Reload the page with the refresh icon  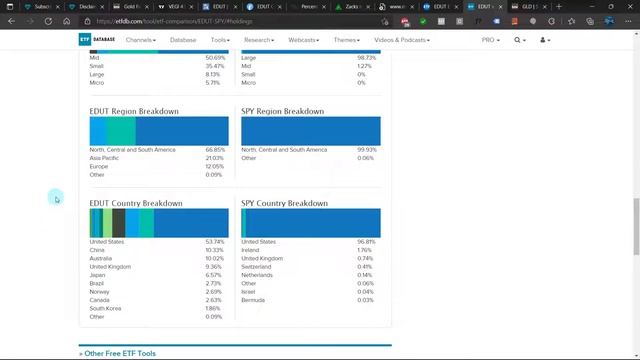coord(48,21)
